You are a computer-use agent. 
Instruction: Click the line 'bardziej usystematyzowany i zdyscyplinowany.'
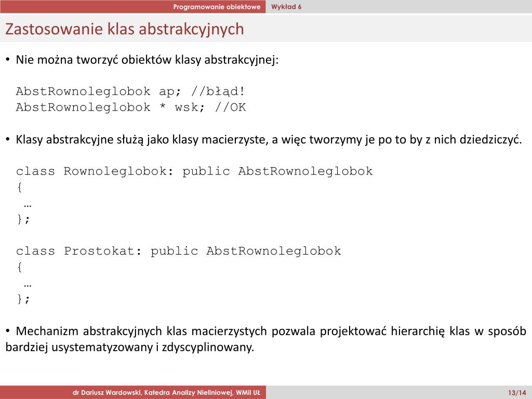(129, 348)
